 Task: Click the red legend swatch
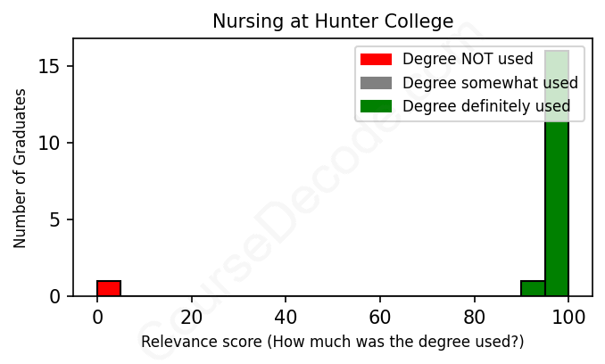pos(376,60)
